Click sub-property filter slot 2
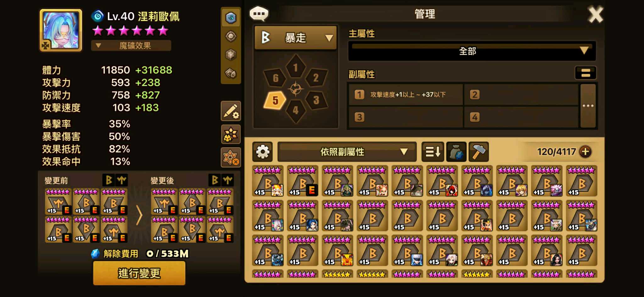 (x=521, y=94)
